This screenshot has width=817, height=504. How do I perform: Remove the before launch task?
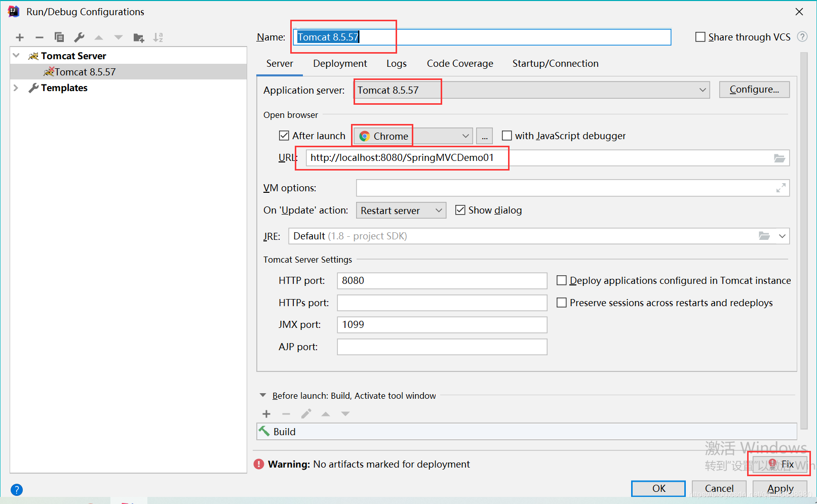coord(286,414)
